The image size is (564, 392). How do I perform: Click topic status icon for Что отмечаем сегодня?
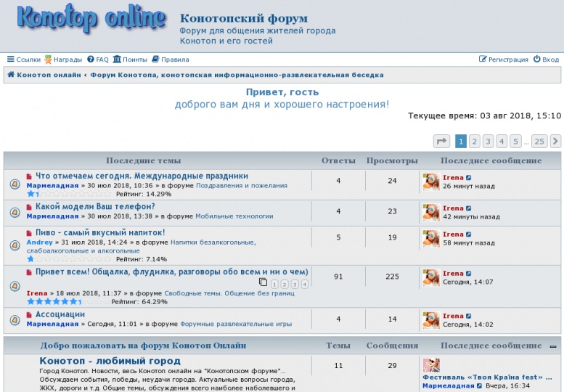coord(15,184)
